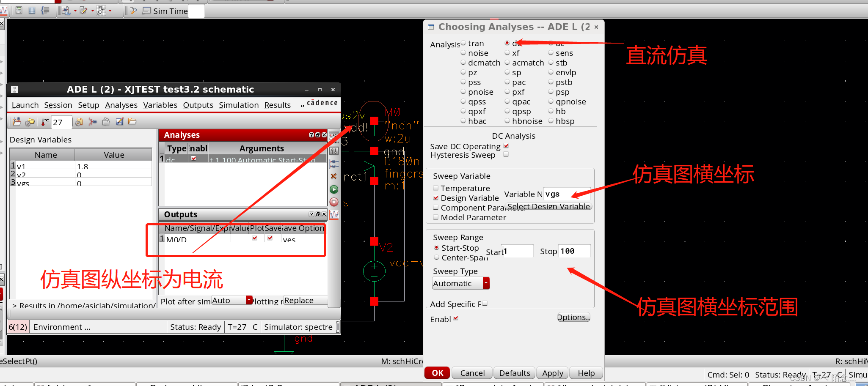This screenshot has height=386, width=868.
Task: Click the printer-style documents icon in ADE toolbar
Action: [106, 122]
